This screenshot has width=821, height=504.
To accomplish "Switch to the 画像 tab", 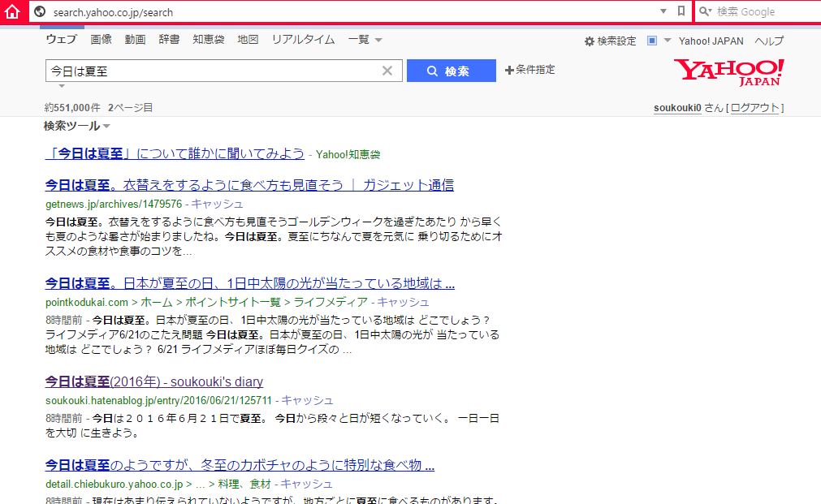I will pos(101,39).
